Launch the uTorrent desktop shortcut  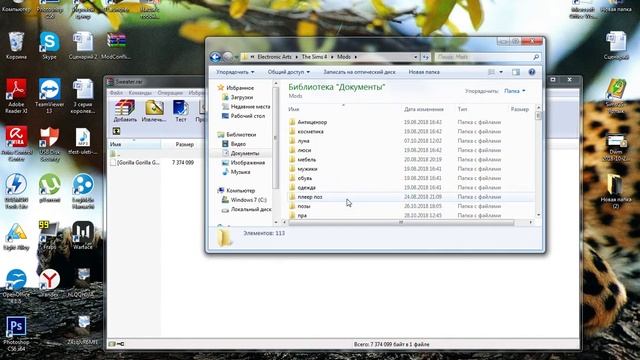pos(49,188)
